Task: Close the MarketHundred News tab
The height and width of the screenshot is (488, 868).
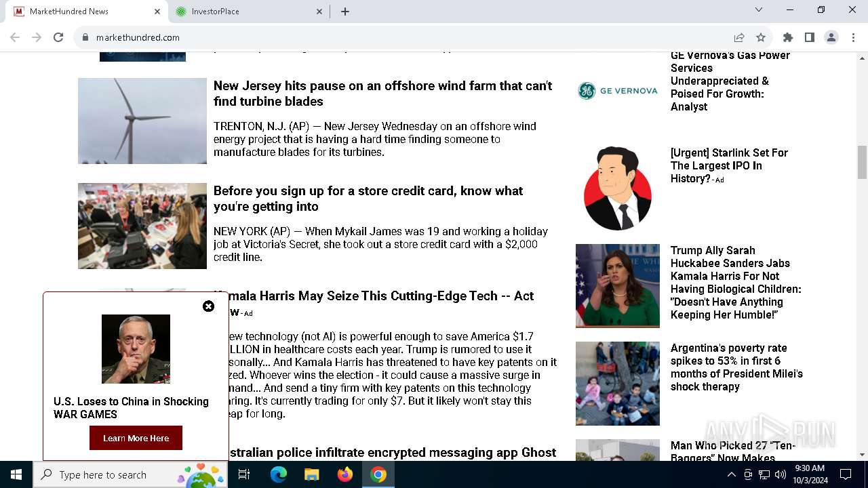Action: click(x=157, y=12)
